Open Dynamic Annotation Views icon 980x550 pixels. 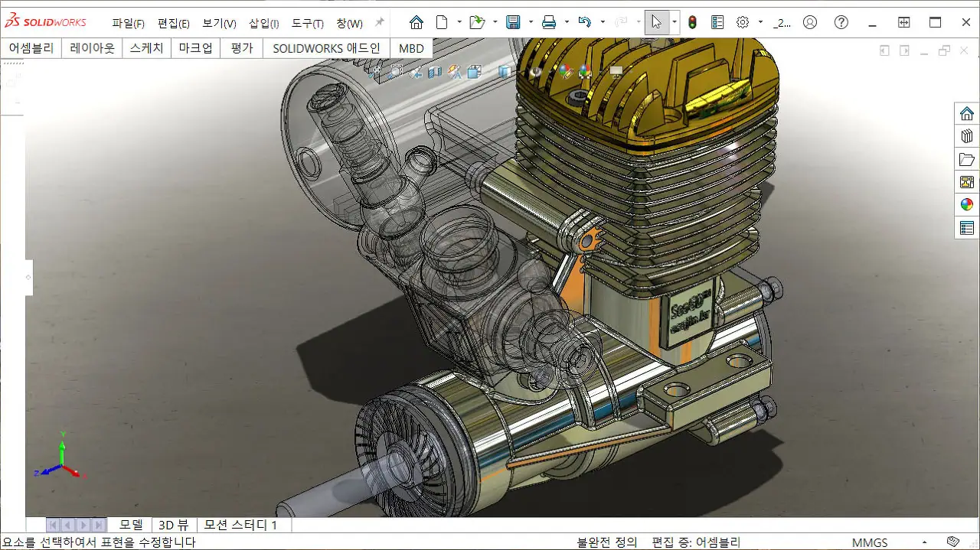coord(455,72)
